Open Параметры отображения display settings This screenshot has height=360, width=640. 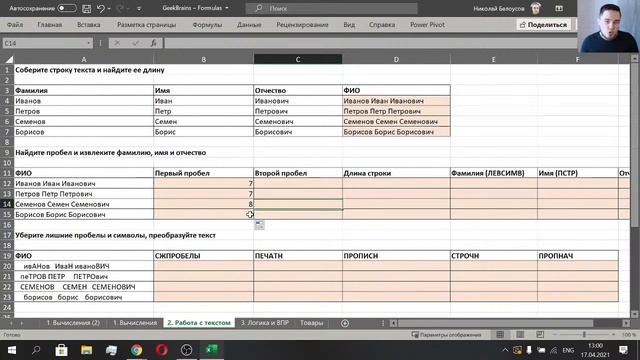[x=446, y=335]
